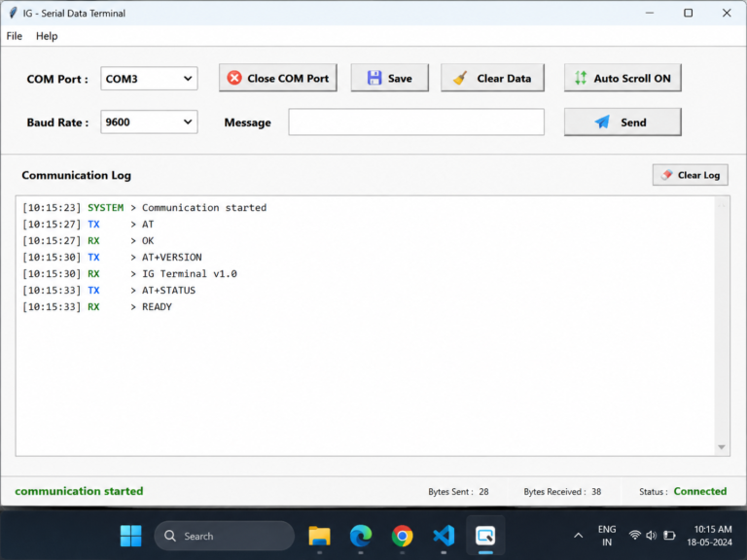The height and width of the screenshot is (560, 747).
Task: Expand the Baud Rate dropdown showing 9600
Action: tap(149, 122)
